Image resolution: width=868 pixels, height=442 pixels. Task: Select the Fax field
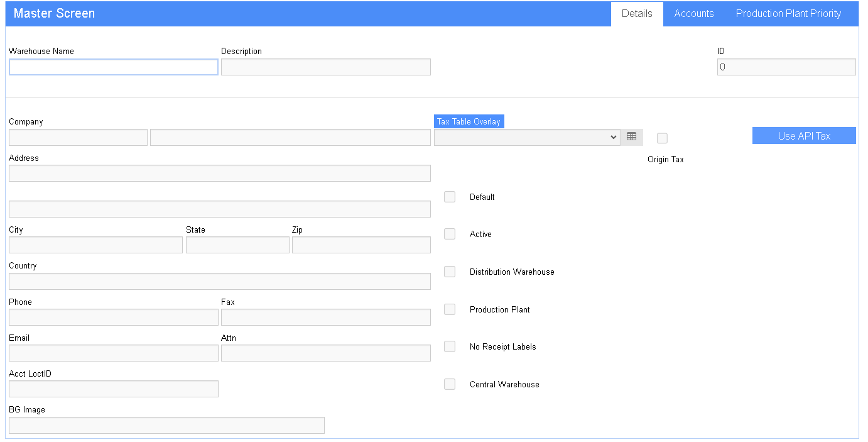pos(326,317)
